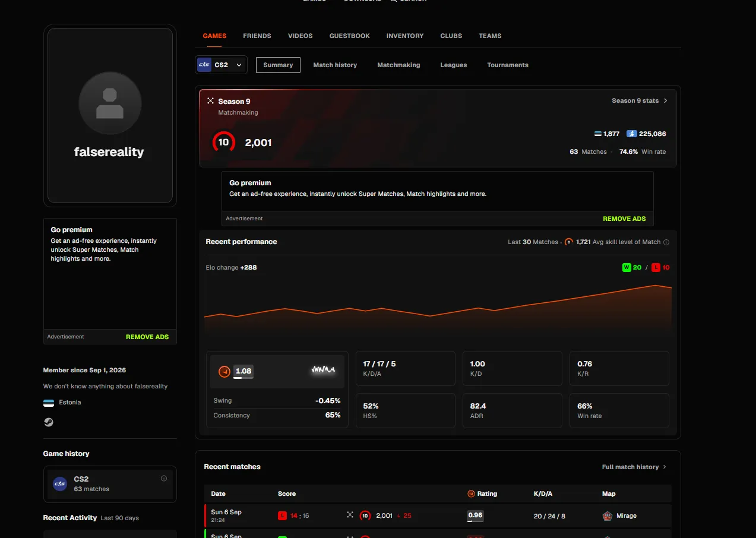The width and height of the screenshot is (756, 538).
Task: Open the VIDEOS tab
Action: point(300,36)
